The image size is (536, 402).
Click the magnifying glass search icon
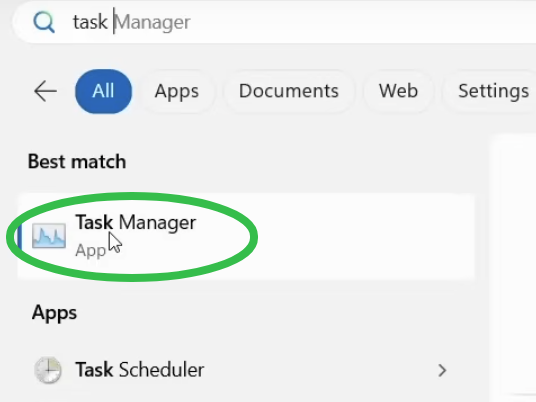44,23
